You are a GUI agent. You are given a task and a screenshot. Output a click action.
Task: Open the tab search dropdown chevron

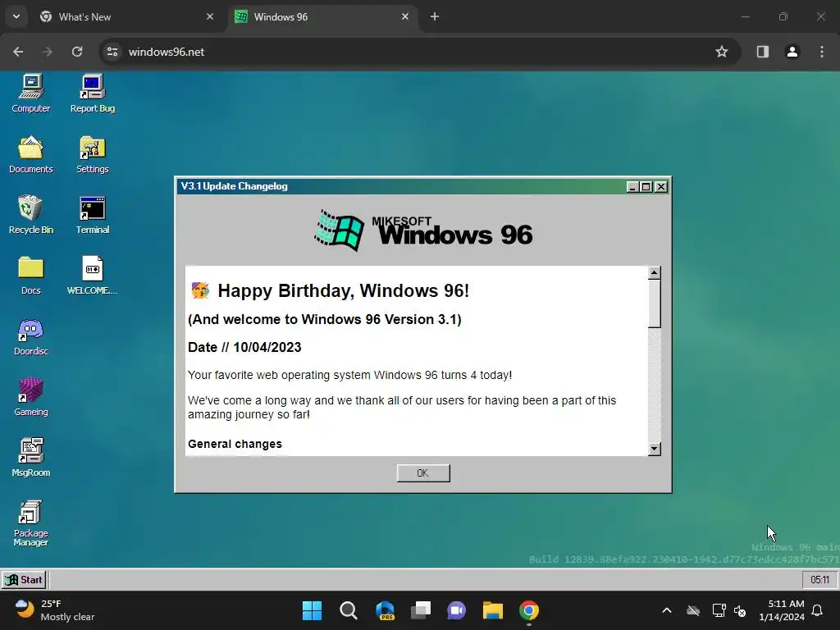click(16, 16)
